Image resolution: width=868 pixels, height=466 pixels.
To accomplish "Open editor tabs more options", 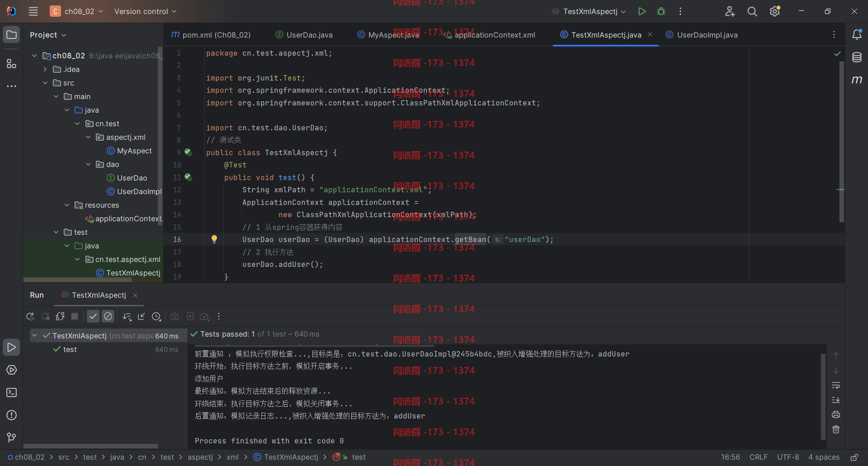I will point(834,35).
